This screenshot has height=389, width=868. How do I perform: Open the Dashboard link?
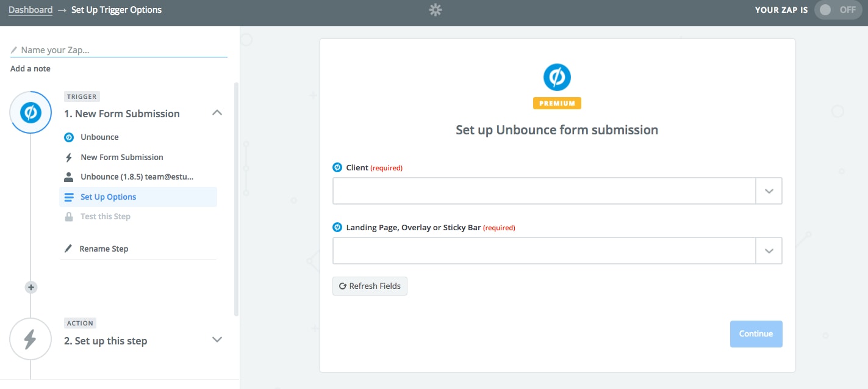point(30,10)
